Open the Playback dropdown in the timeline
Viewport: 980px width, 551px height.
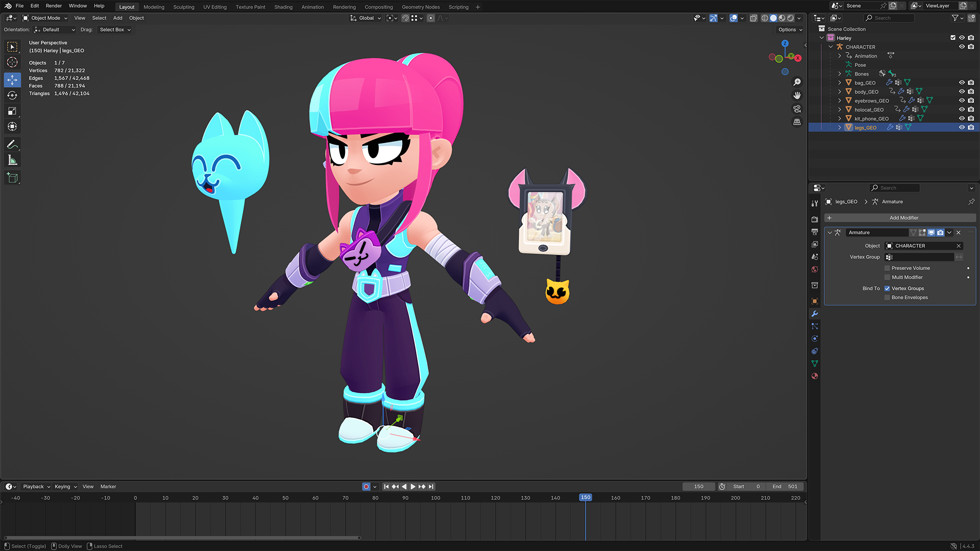(36, 487)
